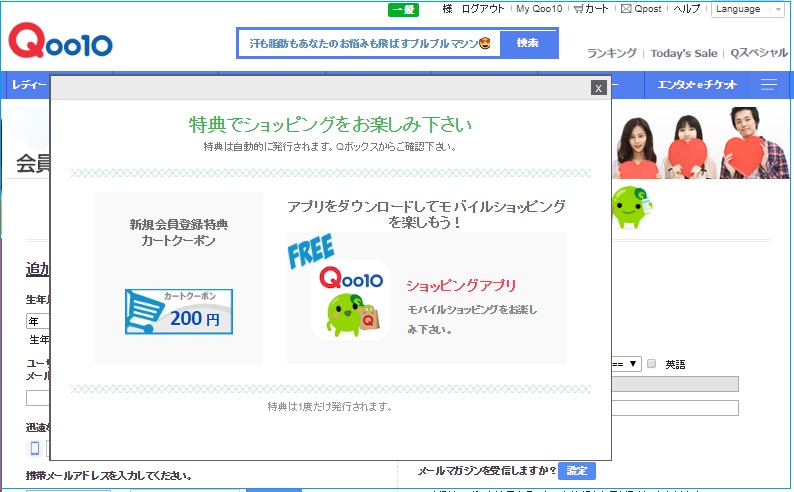
Task: Click the green mascot character beside popup
Action: click(631, 207)
